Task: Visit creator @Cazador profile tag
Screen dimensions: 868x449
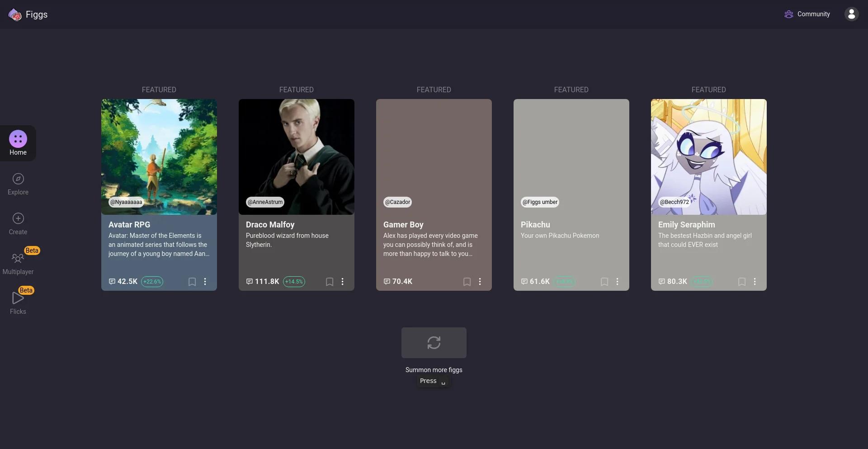Action: (x=397, y=202)
